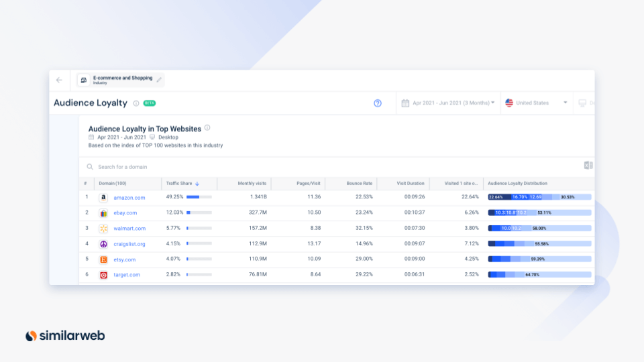Open etsy.com link
Screen dimensions: 644x362
coord(125,260)
